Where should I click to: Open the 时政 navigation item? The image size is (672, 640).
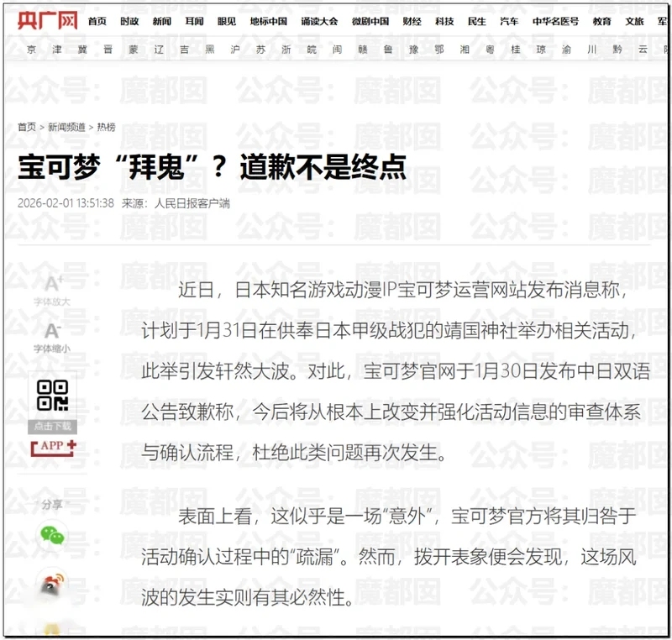click(129, 22)
